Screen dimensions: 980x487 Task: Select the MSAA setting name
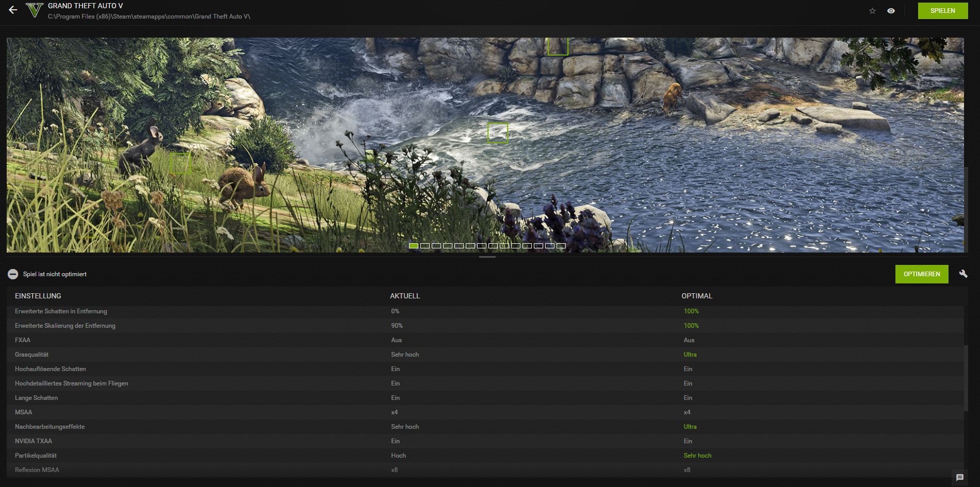coord(23,412)
